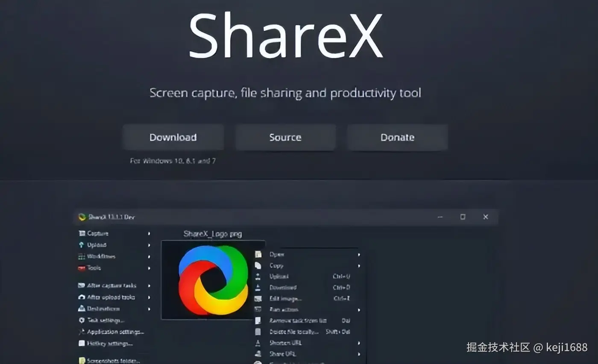598x364 pixels.
Task: Click the red Tools toolbox icon
Action: pos(82,268)
